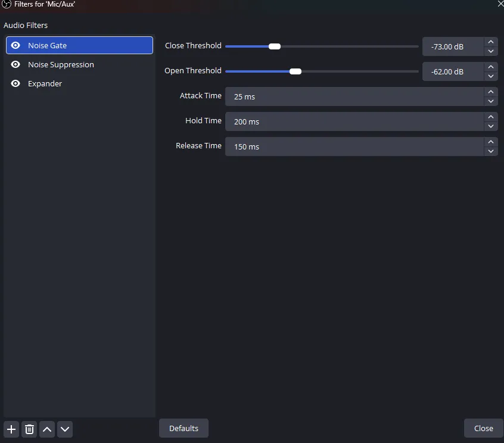Click the trash icon to remove filter
Screen dimensions: 504x443
[x=29, y=429]
